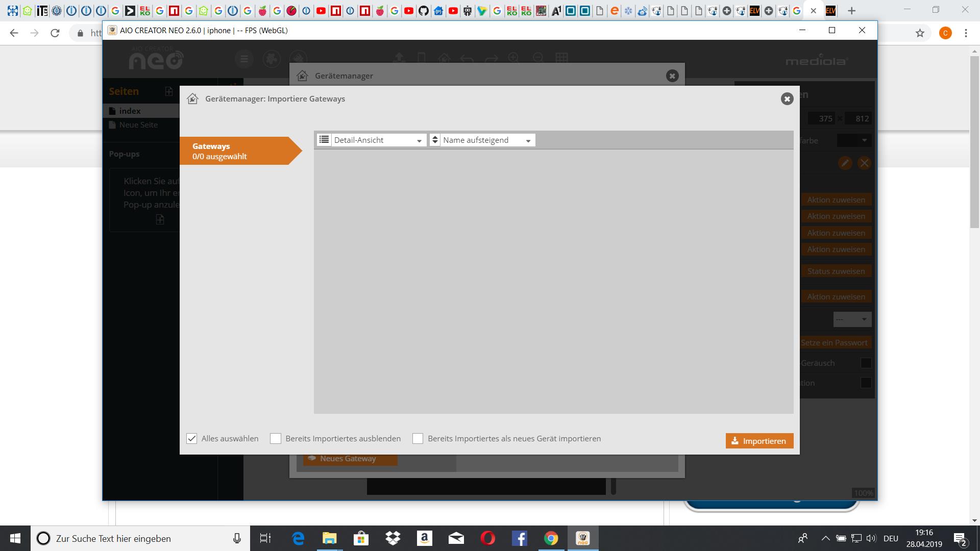The image size is (980, 551).
Task: Click the undo arrow in NEO toolbar
Action: tap(467, 58)
